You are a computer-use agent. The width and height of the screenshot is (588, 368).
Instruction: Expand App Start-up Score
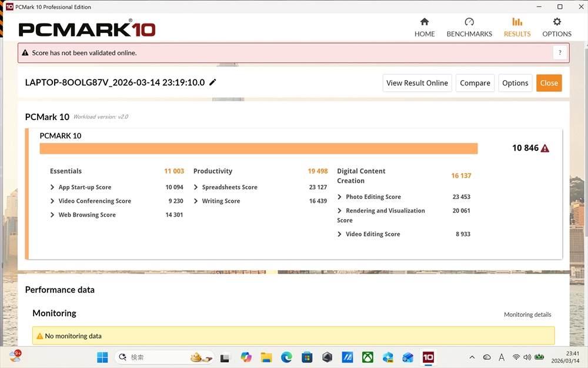(x=52, y=187)
